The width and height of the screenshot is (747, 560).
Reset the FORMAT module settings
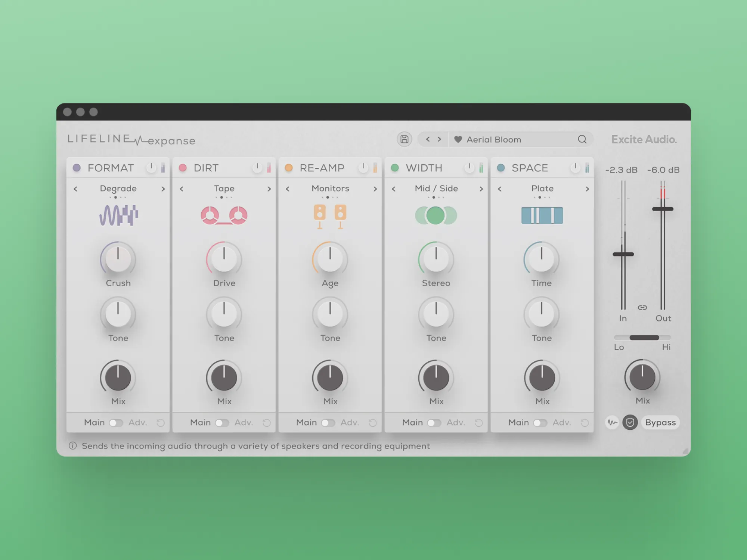pyautogui.click(x=161, y=423)
